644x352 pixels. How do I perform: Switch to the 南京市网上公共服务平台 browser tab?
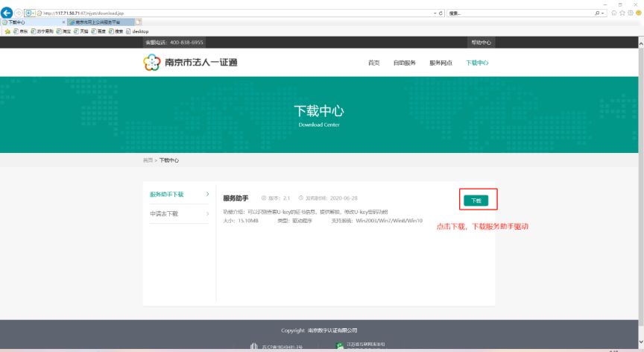pyautogui.click(x=99, y=22)
